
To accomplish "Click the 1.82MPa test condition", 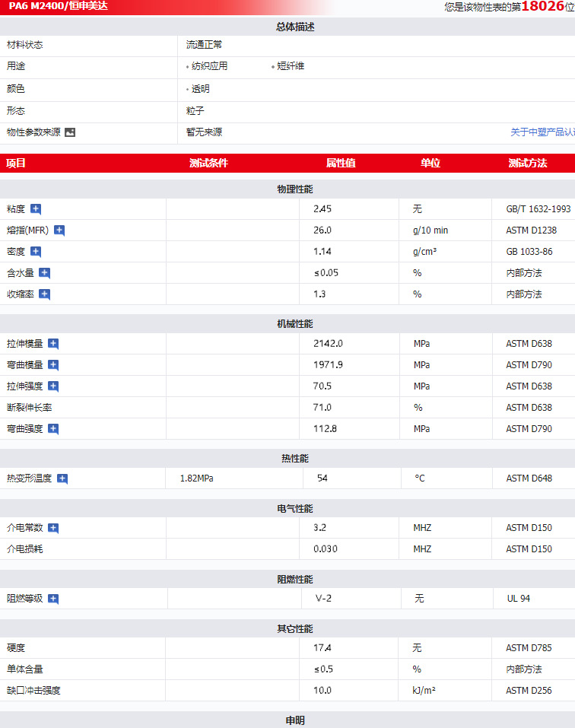I will [197, 478].
